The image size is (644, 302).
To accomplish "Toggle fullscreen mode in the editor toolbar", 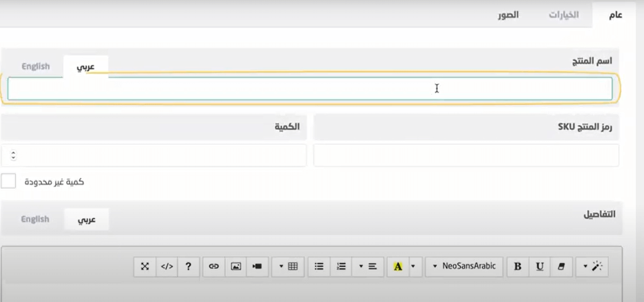I will (x=145, y=267).
